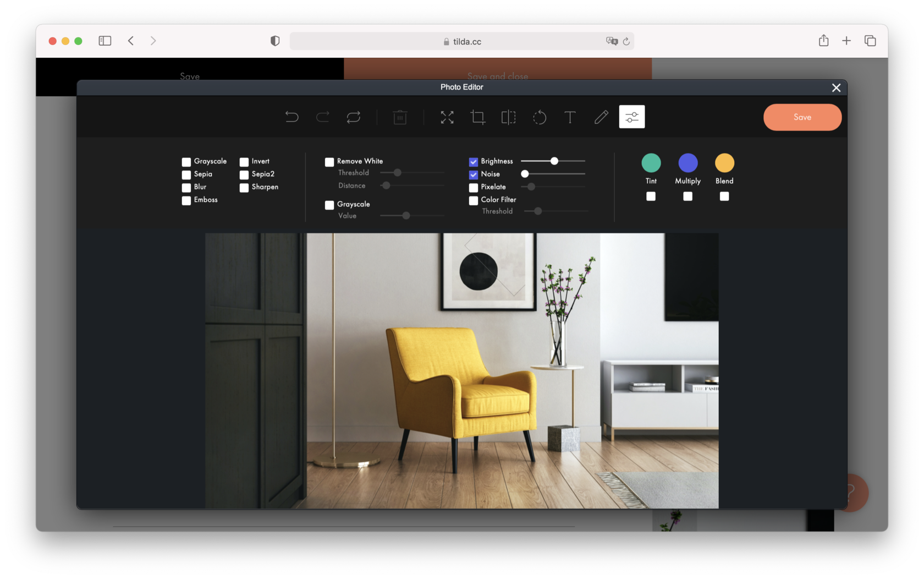Click the Tint label text
The height and width of the screenshot is (579, 924).
click(x=651, y=181)
